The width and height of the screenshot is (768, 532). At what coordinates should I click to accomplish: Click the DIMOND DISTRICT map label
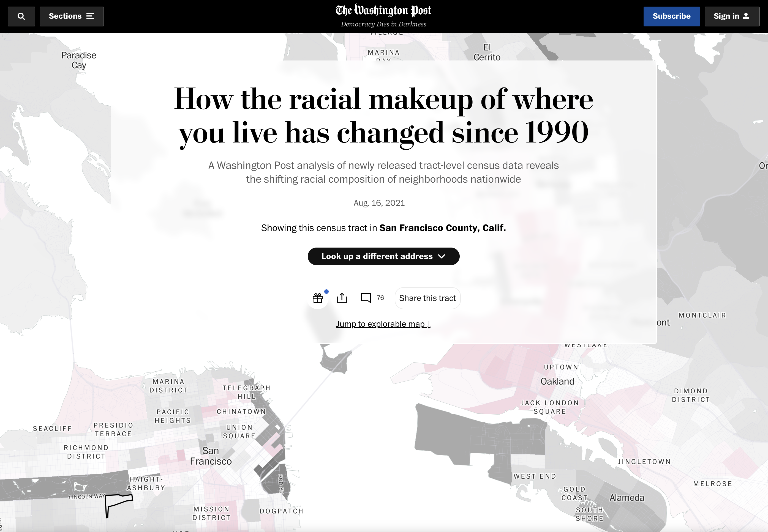click(691, 395)
